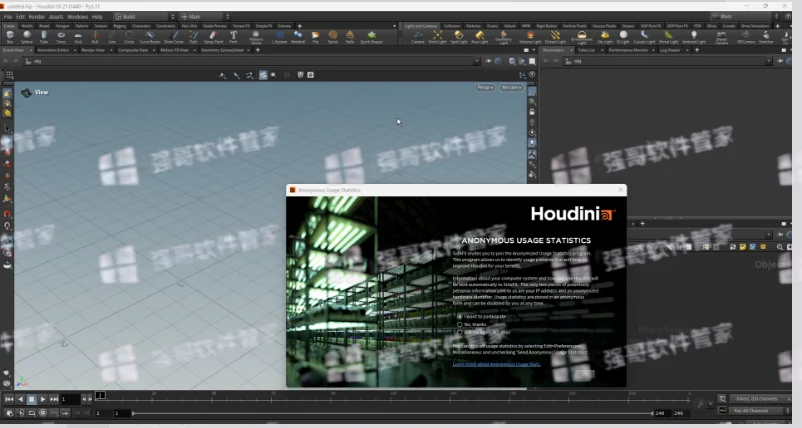This screenshot has height=428, width=802.
Task: Play the timeline forward
Action: click(x=43, y=399)
